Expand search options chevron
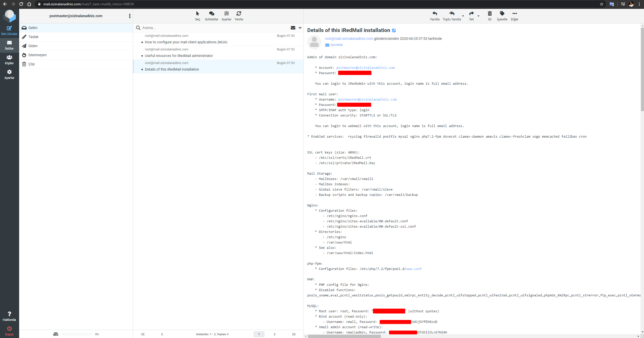 coord(300,28)
